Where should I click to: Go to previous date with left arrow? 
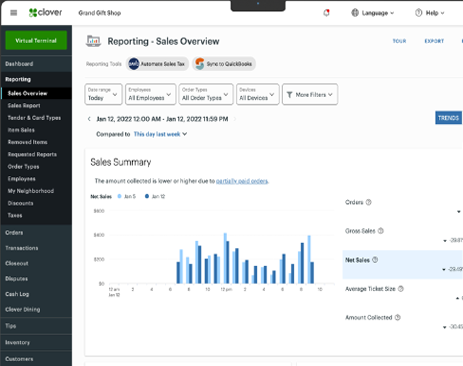89,119
